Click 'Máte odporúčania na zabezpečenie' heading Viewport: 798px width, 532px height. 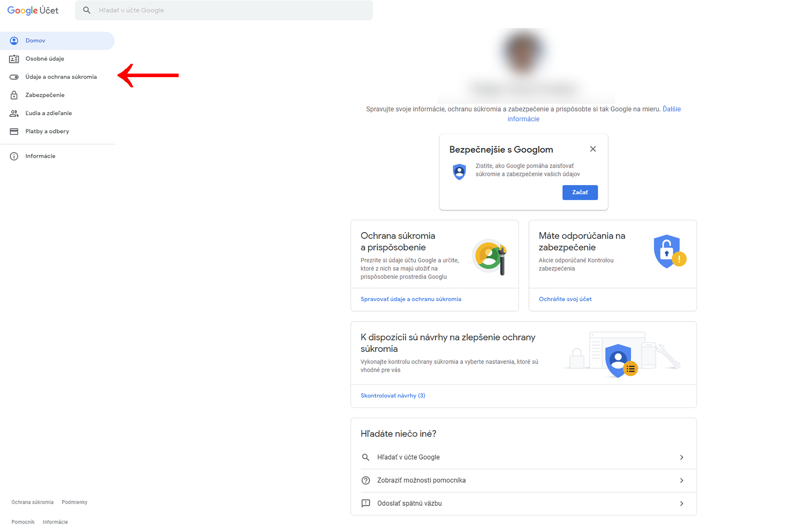(x=582, y=242)
